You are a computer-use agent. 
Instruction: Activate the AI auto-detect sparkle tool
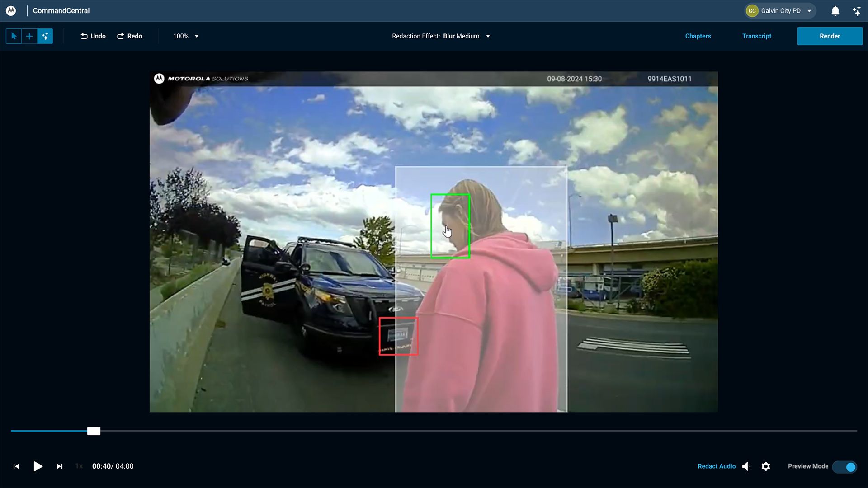click(45, 36)
